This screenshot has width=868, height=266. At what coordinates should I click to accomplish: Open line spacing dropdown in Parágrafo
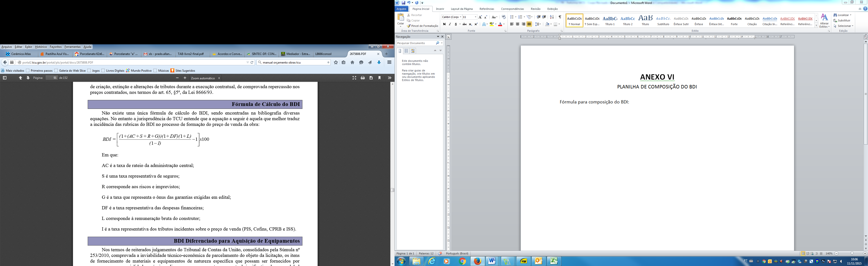pos(538,24)
